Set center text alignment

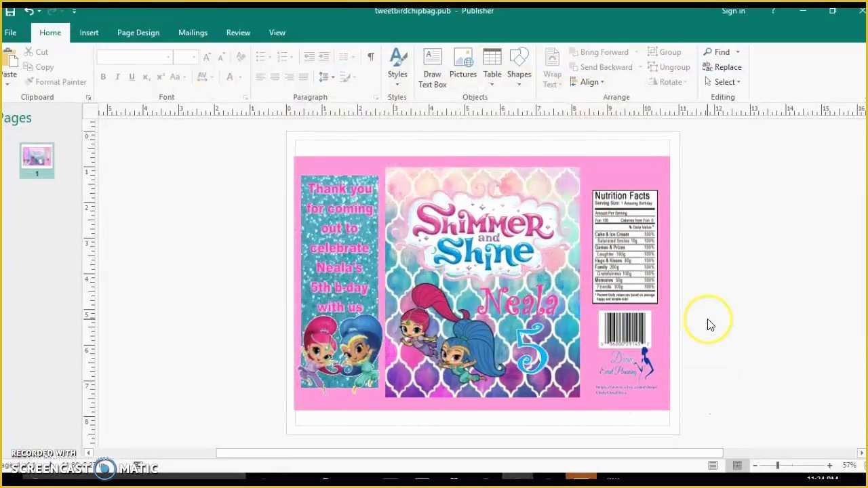click(x=275, y=77)
